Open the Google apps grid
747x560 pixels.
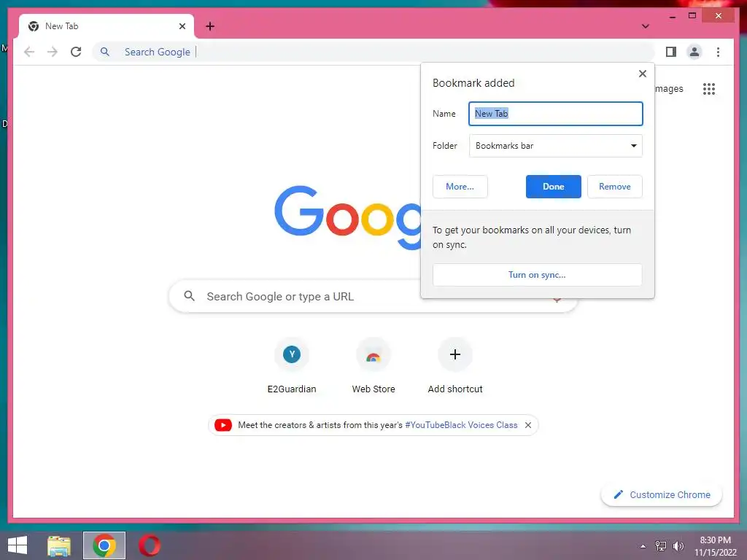coord(709,88)
